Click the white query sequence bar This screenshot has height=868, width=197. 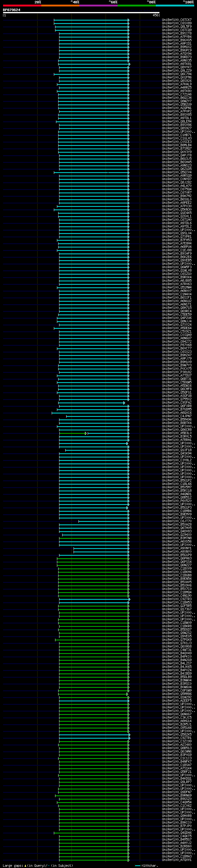pos(81,12)
